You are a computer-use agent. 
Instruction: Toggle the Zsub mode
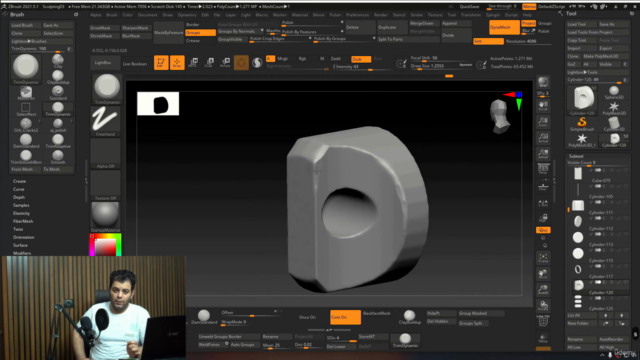[361, 59]
